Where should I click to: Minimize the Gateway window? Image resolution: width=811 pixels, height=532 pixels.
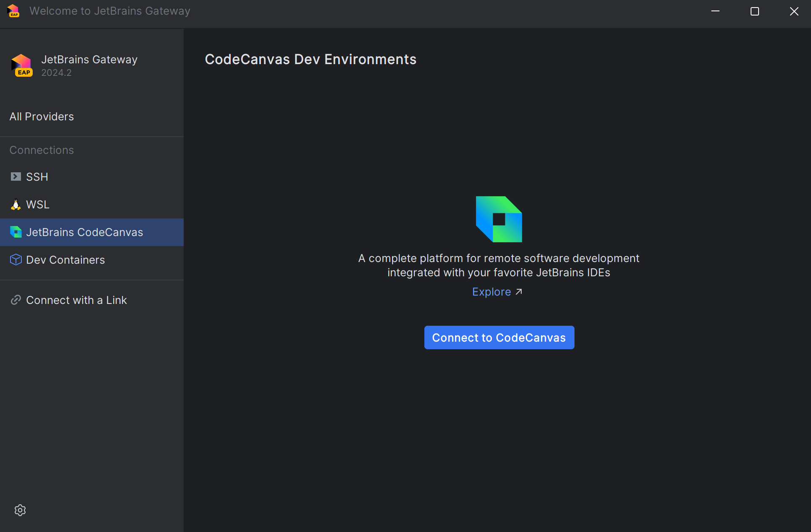[715, 11]
